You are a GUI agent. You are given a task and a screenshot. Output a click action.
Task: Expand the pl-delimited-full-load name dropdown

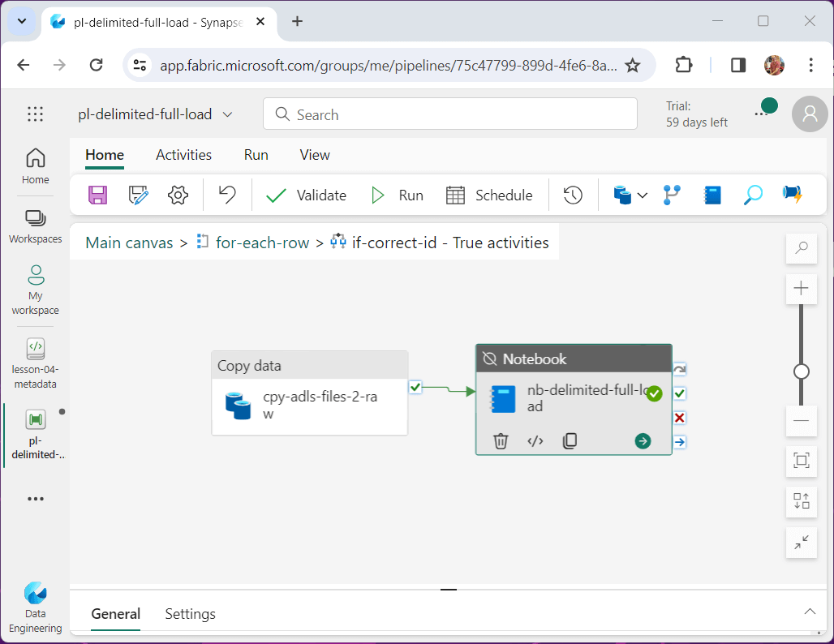coord(228,114)
